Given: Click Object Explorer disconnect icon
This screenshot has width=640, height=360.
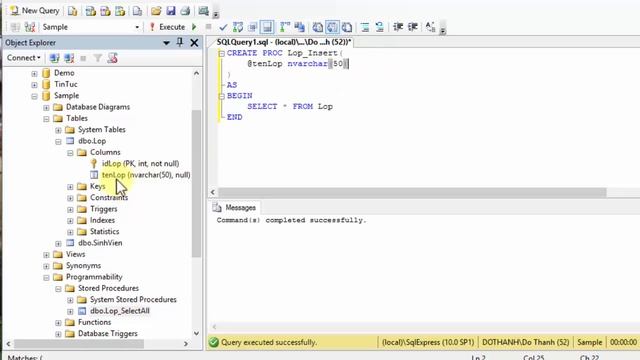Looking at the screenshot, I should click(69, 58).
